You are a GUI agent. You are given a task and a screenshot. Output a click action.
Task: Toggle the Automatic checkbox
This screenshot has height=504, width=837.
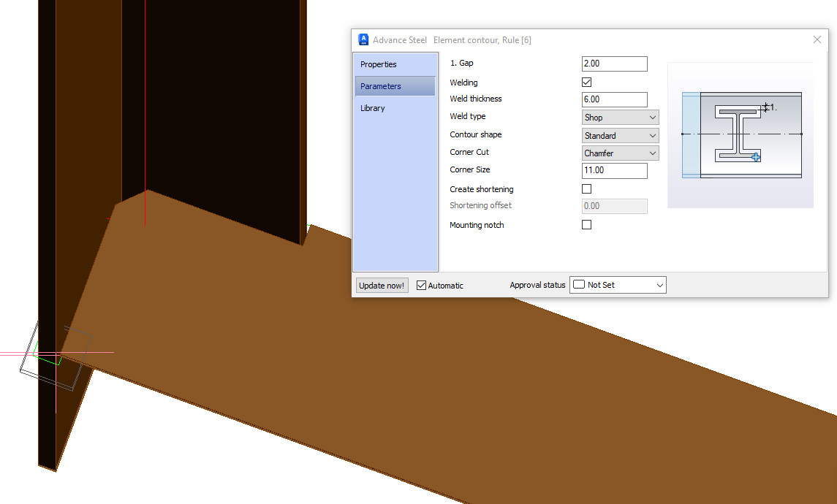tap(421, 286)
